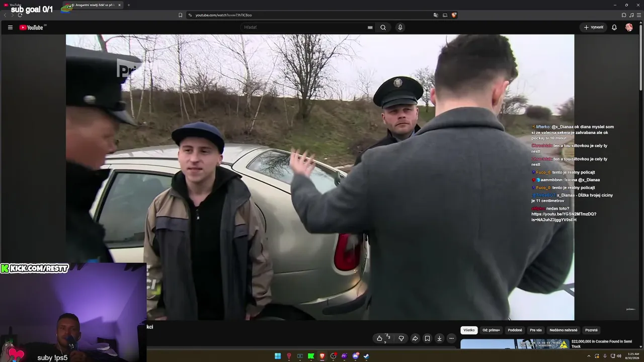
Task: Open the youtu.be link in chat
Action: pyautogui.click(x=563, y=217)
